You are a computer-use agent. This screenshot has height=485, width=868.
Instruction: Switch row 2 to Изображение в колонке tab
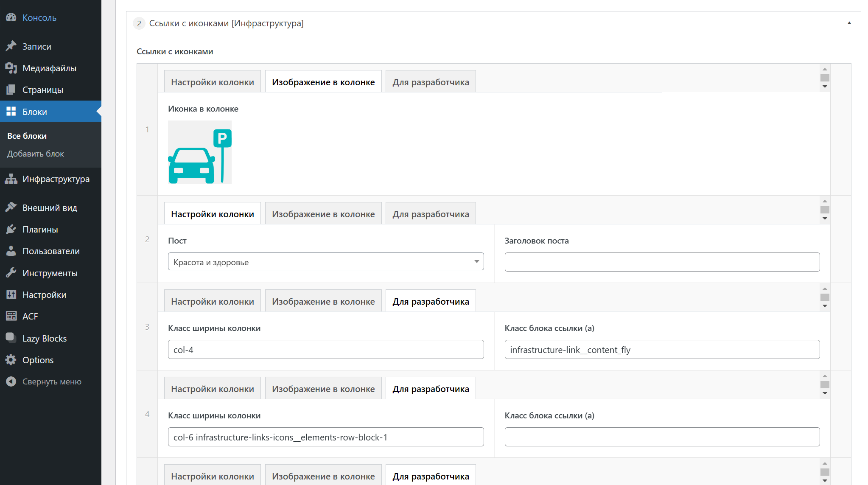323,213
